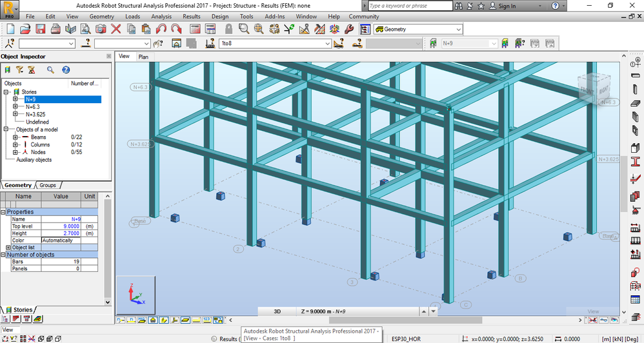Image resolution: width=644 pixels, height=343 pixels.
Task: Expand the Beams tree node
Action: [x=15, y=137]
